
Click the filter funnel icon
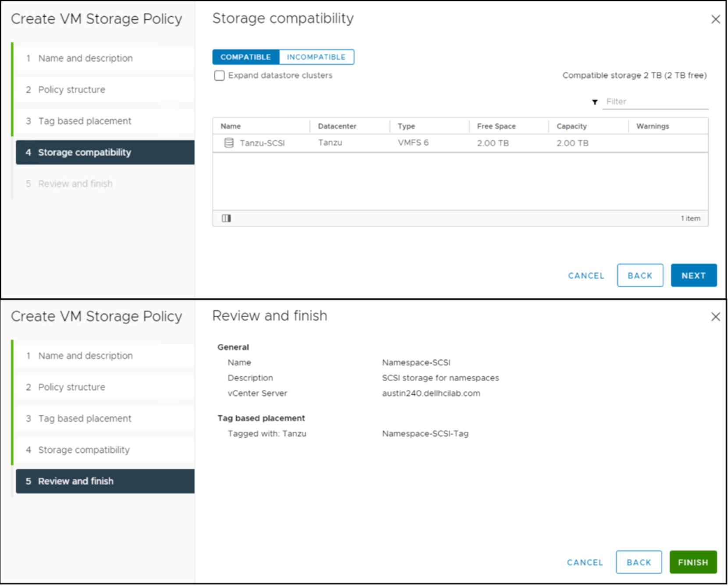(x=595, y=102)
